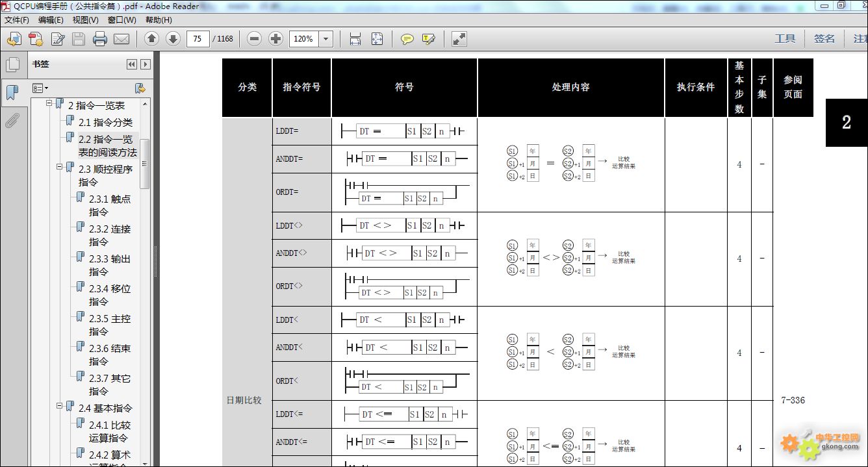Click the 'ORDT<' instruction cell
The image size is (868, 467).
pos(301,381)
